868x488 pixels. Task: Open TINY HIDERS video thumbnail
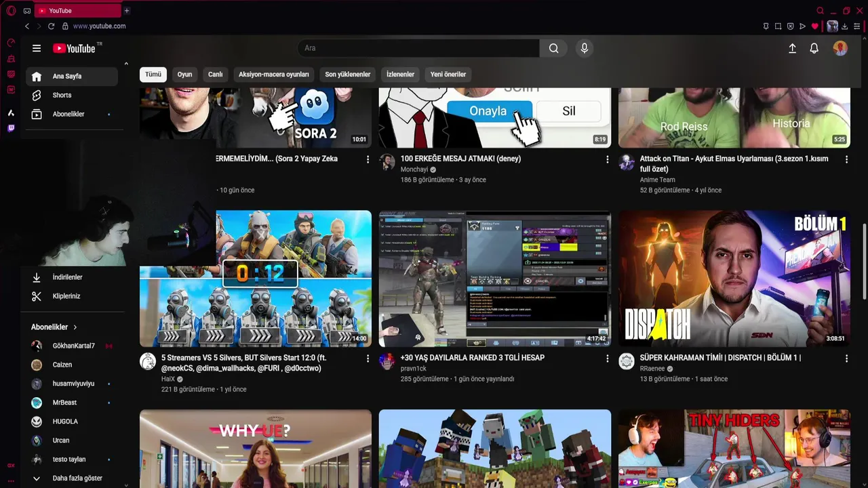tap(734, 449)
